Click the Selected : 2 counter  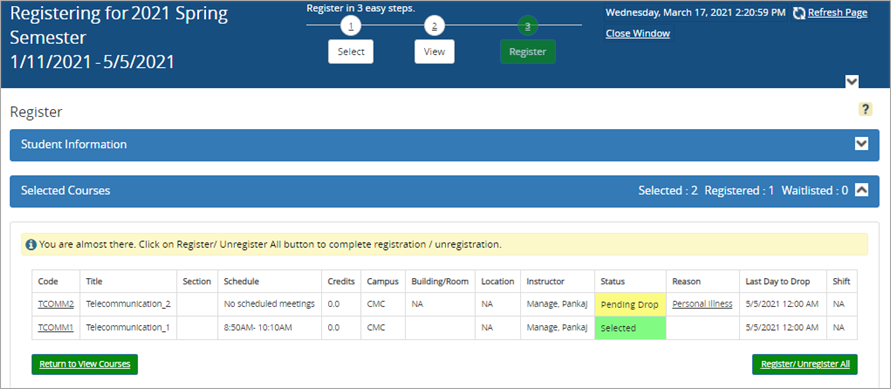click(668, 191)
